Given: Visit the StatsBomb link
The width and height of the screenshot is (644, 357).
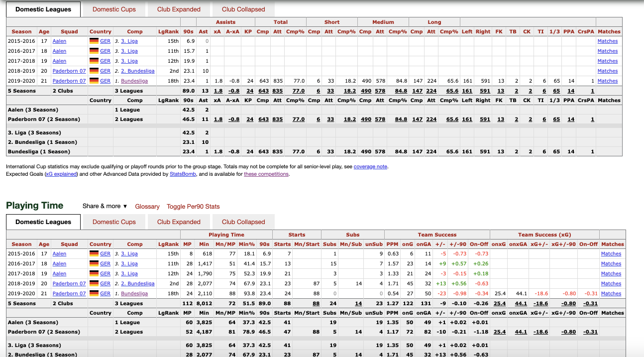Looking at the screenshot, I should click(x=183, y=174).
